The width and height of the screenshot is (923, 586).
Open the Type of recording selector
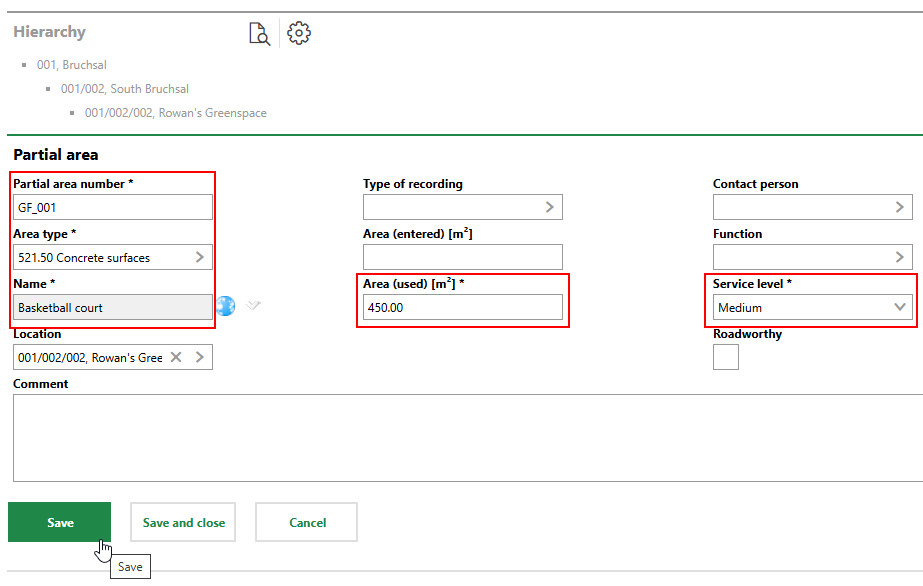point(549,207)
